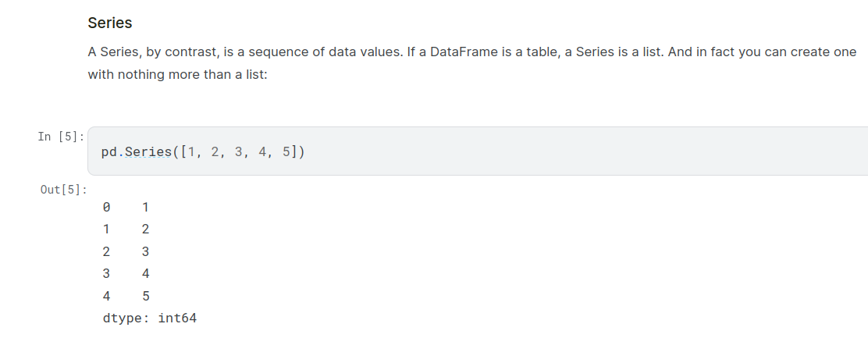
Task: Click value 3 in third output row
Action: click(145, 251)
